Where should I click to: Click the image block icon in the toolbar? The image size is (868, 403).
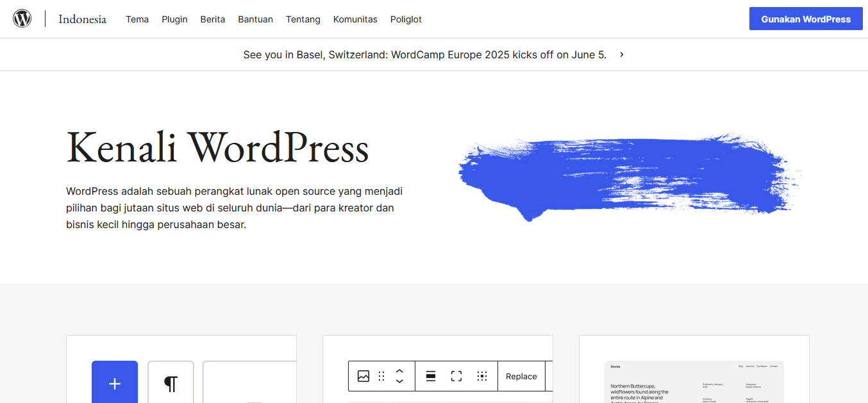coord(363,376)
